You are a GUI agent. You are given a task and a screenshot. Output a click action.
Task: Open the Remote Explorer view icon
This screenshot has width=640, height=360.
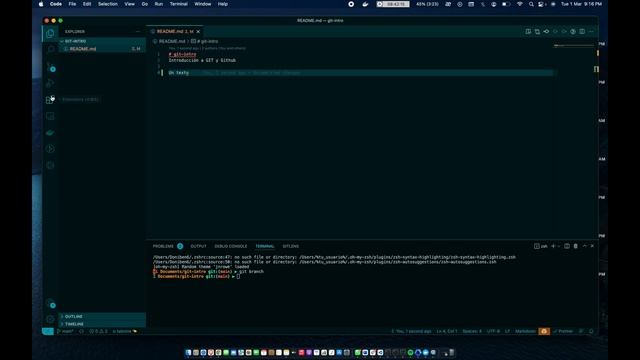(50, 116)
